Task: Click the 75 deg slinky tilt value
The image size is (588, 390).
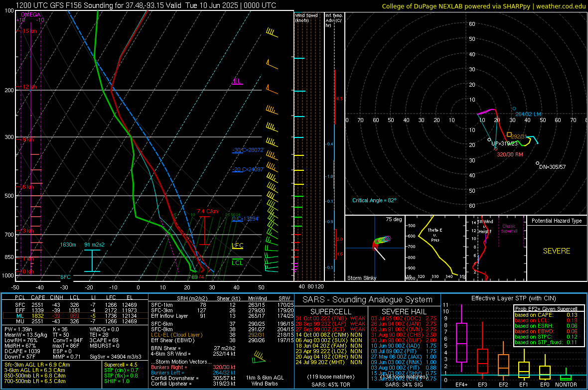Action: (x=394, y=219)
